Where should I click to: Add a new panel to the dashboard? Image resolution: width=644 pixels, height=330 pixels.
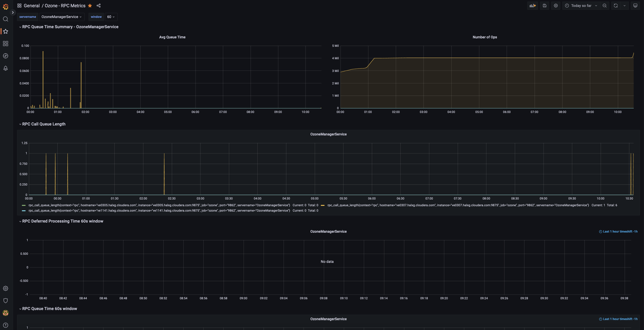point(533,6)
